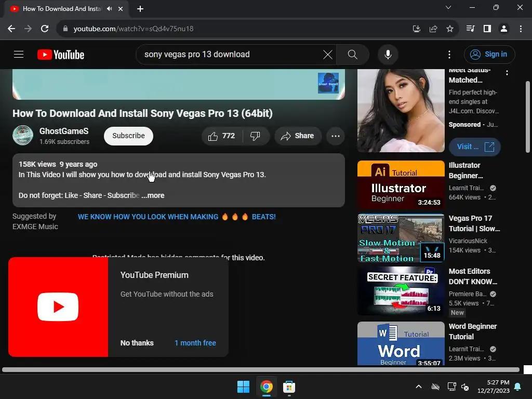The width and height of the screenshot is (532, 399).
Task: Sign in to YouTube
Action: (489, 54)
